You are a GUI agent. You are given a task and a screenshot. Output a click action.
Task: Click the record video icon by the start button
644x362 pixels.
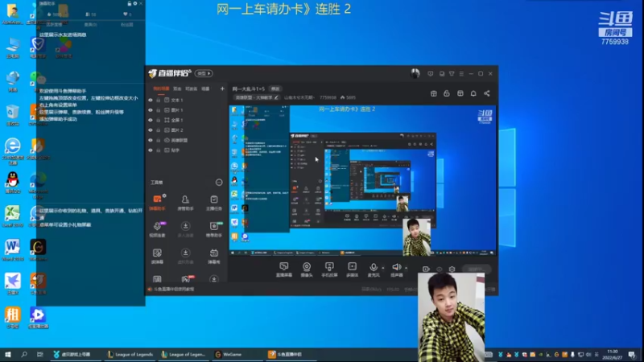tap(426, 269)
